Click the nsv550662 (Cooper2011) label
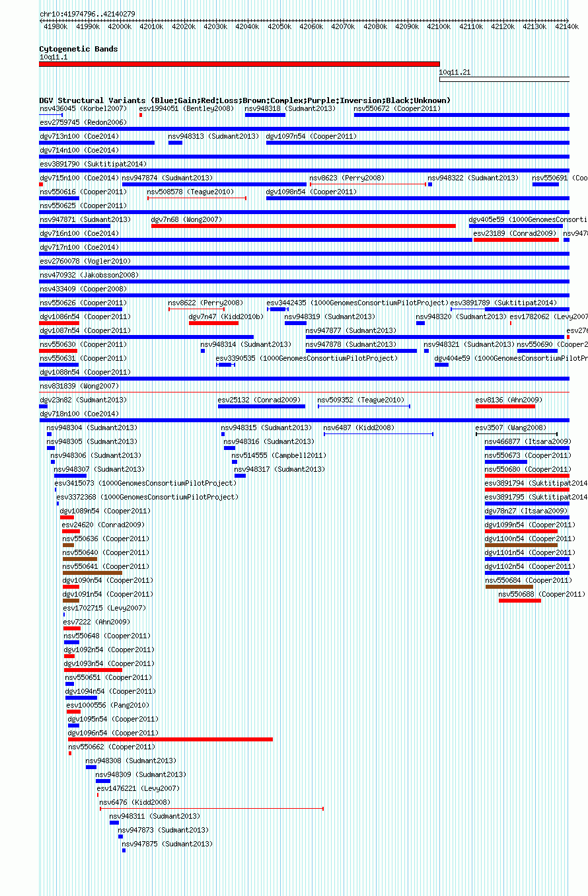This screenshot has height=896, width=588. tap(112, 747)
